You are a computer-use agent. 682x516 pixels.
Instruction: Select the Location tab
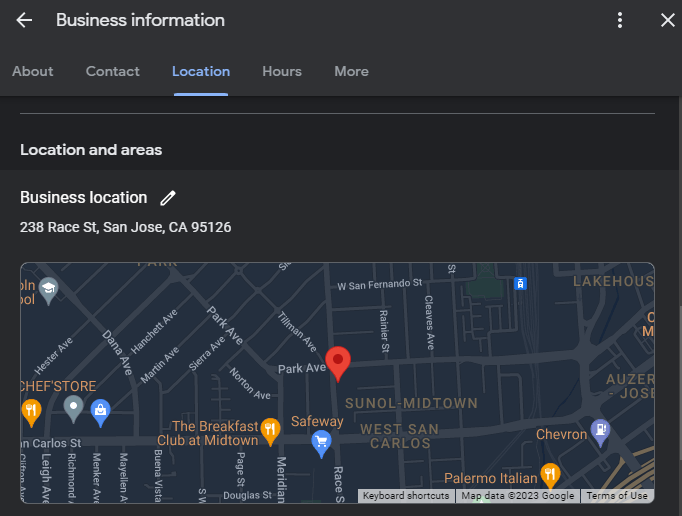point(201,71)
